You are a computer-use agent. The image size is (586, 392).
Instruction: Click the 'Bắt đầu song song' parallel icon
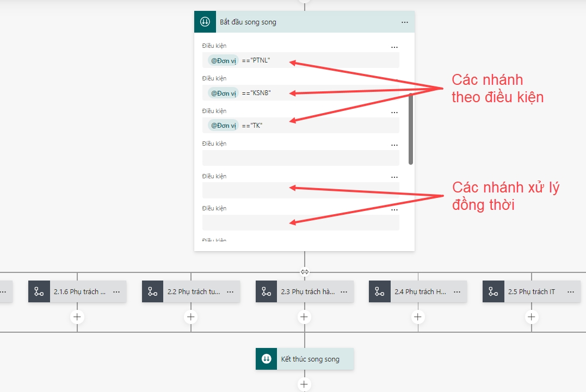205,22
